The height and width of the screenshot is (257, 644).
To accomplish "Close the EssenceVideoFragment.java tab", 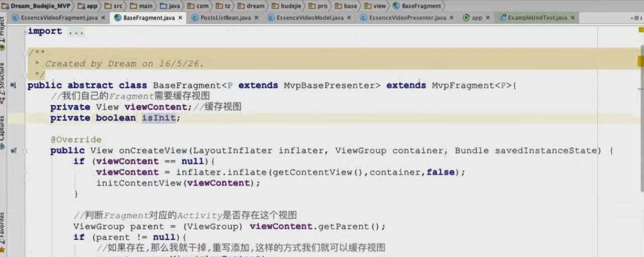I will (x=103, y=18).
